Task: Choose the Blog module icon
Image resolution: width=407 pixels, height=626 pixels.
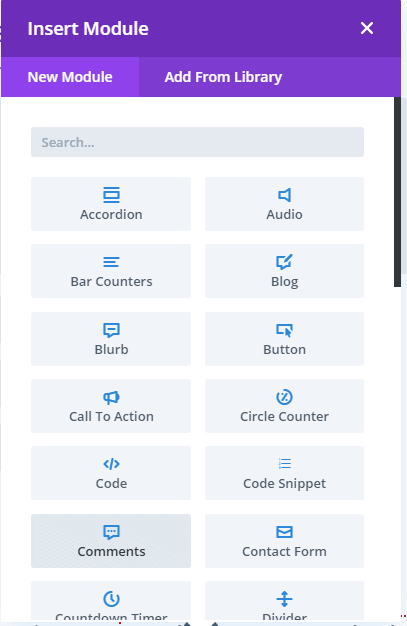Action: pos(284,262)
